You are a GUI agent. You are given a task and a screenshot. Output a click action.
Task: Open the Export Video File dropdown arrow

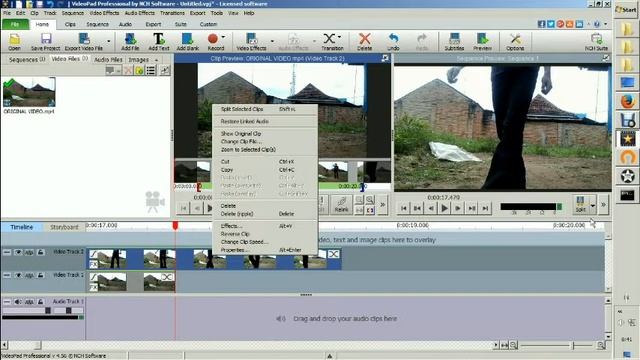click(x=109, y=41)
